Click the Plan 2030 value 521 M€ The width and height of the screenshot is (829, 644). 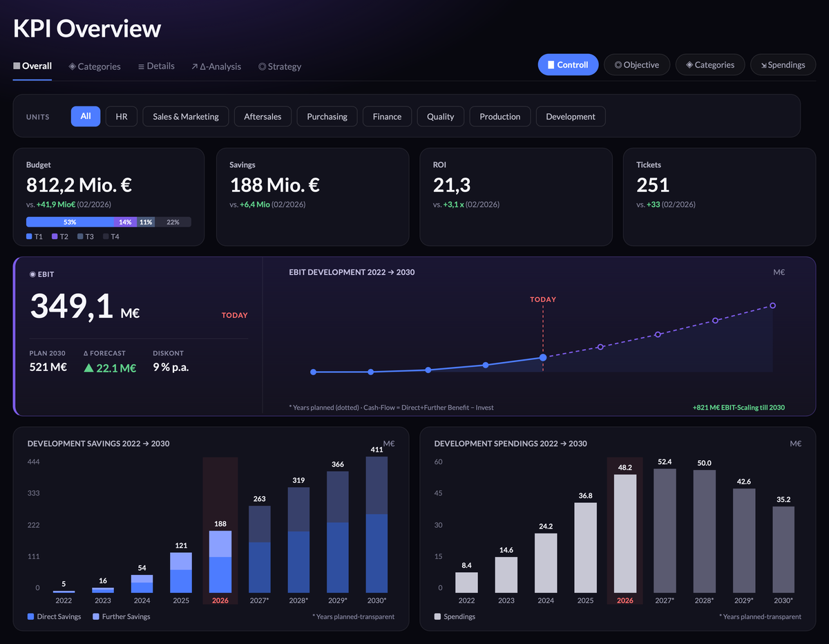click(48, 367)
